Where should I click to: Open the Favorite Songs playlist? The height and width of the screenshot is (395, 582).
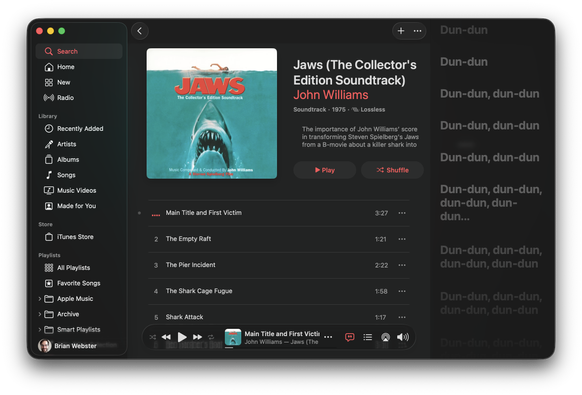click(79, 283)
